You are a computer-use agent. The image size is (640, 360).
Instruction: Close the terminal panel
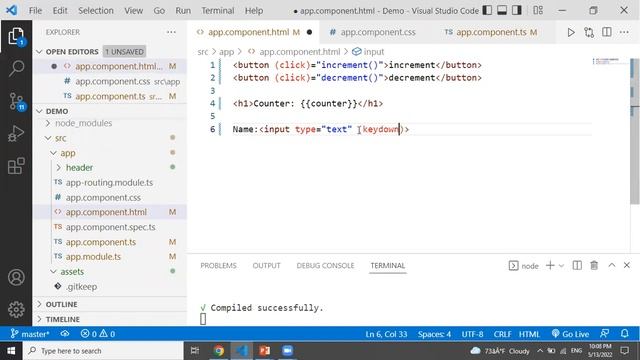coord(627,265)
